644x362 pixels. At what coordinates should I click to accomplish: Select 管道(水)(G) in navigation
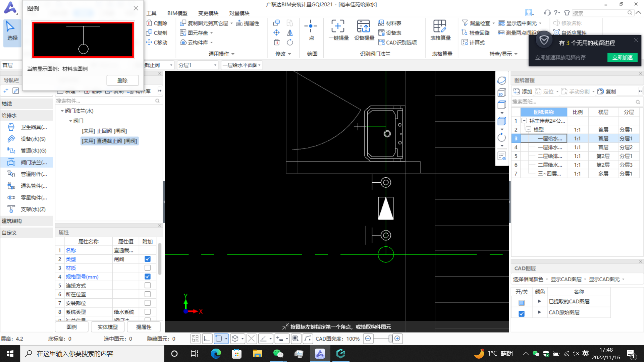pos(27,150)
